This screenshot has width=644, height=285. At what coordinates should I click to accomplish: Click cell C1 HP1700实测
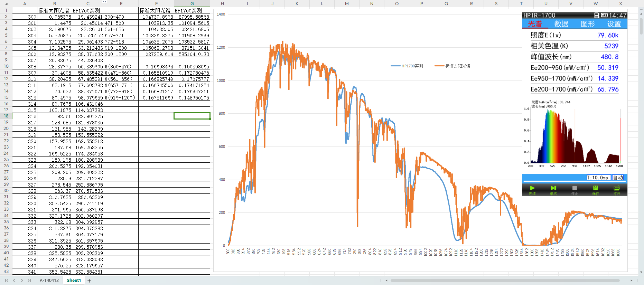coord(88,10)
